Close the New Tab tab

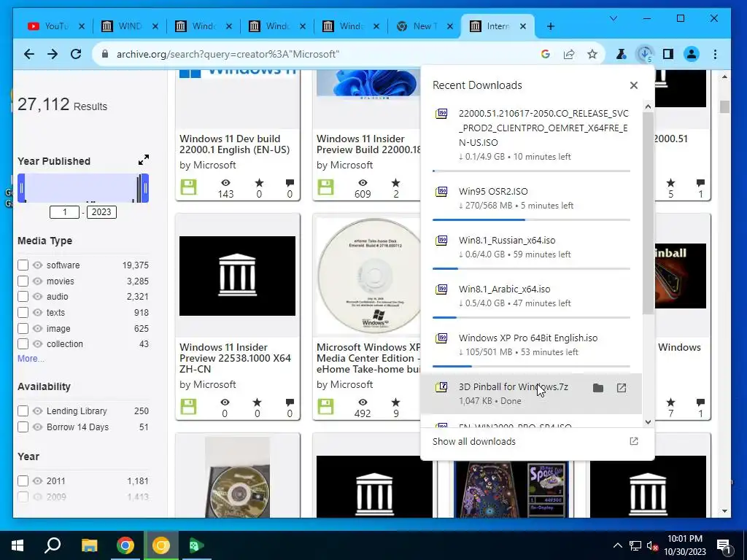pyautogui.click(x=449, y=26)
